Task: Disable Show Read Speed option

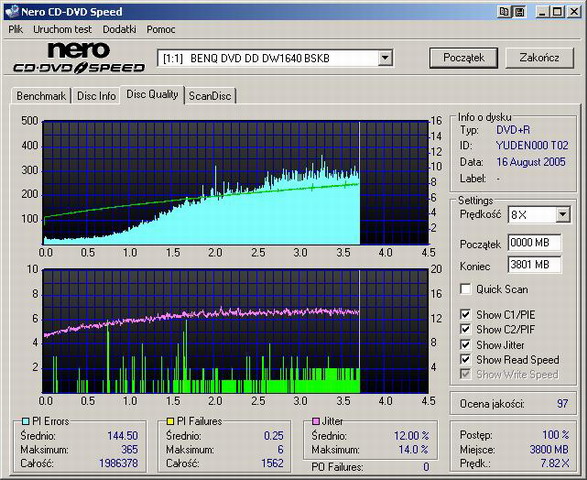Action: pos(465,359)
